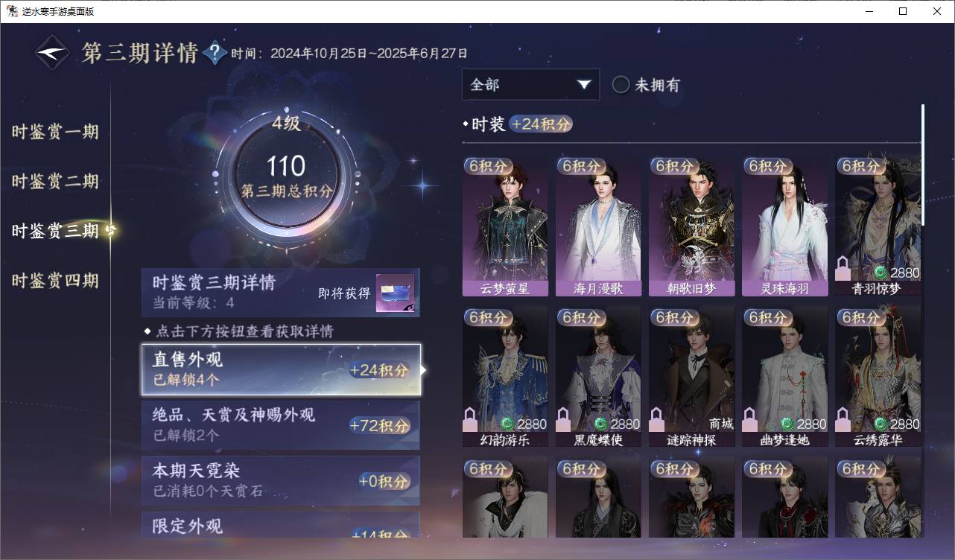The height and width of the screenshot is (560, 955).
Task: Click the jade currency icon on 幻韵游乐
Action: click(x=507, y=424)
